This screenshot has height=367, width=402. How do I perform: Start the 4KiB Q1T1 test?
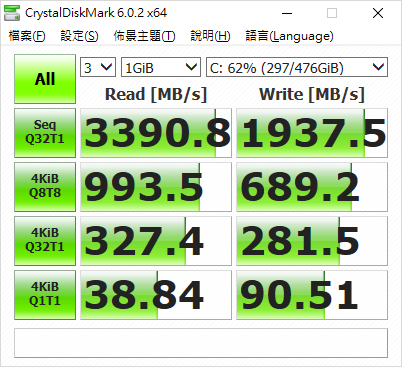45,295
